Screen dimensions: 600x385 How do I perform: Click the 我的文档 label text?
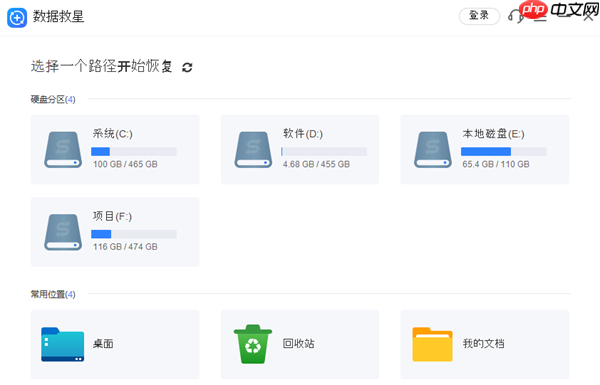click(x=483, y=344)
